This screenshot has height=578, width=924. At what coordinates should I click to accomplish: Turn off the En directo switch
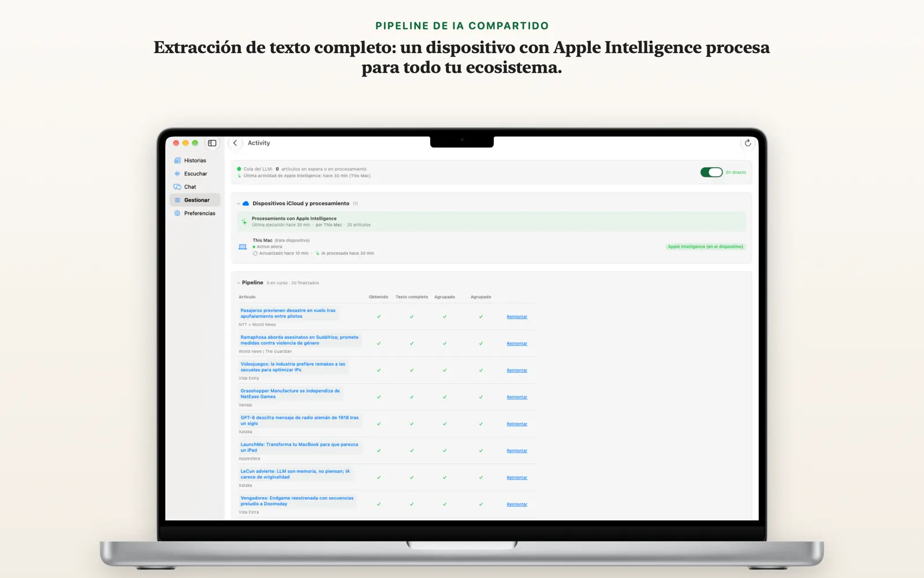click(x=711, y=172)
